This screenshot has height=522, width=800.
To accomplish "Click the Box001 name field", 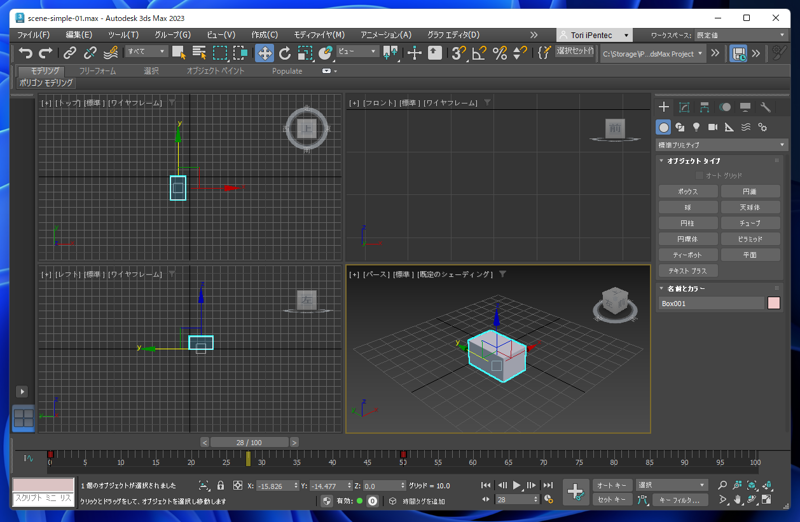I will (x=710, y=303).
